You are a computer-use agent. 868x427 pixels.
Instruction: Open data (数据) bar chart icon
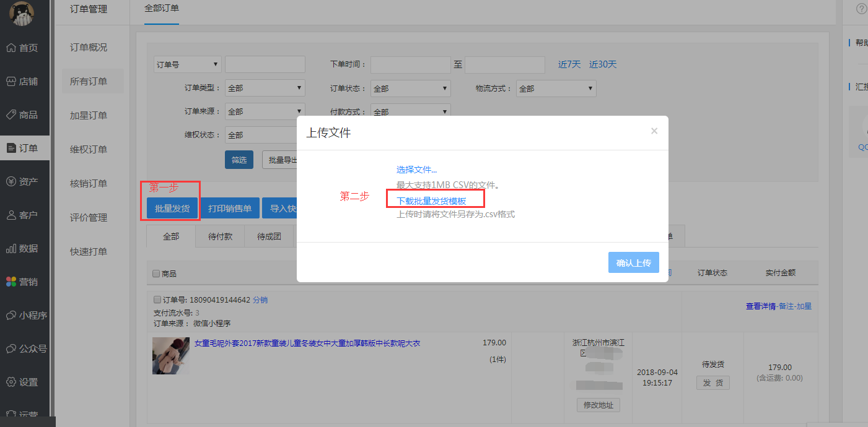tap(11, 248)
